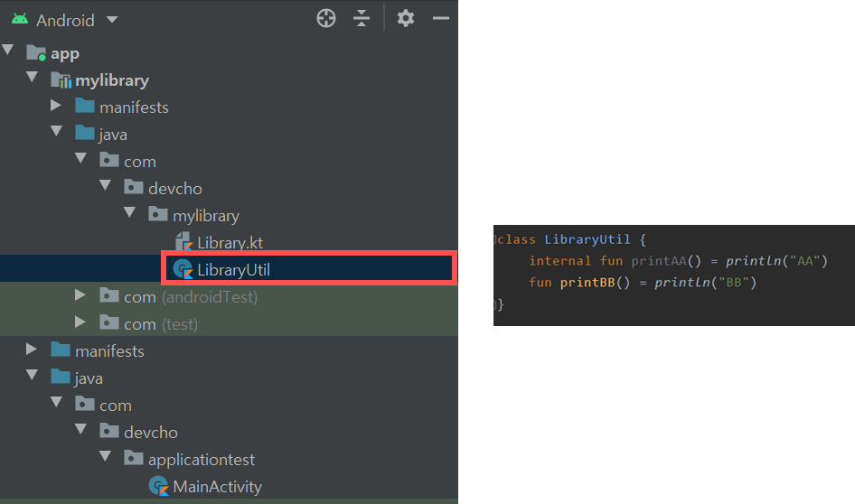Viewport: 855px width, 504px height.
Task: Click the "AA" string literal in code
Action: point(804,261)
